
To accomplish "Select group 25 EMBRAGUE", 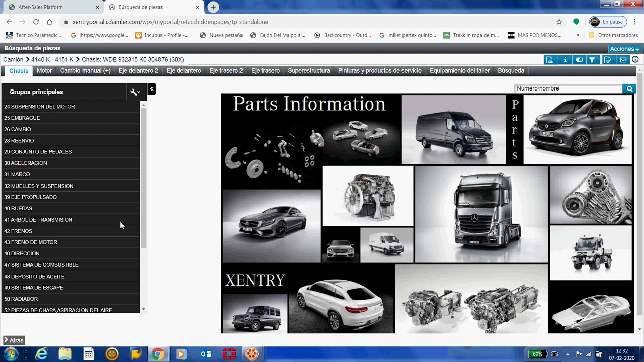I will [70, 118].
